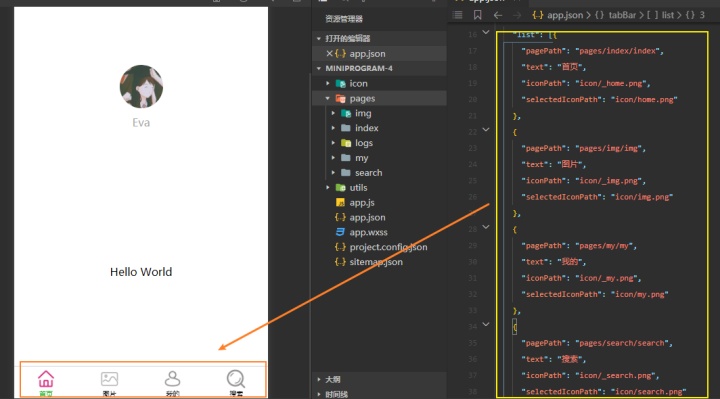Select the index folder icon
The height and width of the screenshot is (399, 720).
click(x=346, y=128)
